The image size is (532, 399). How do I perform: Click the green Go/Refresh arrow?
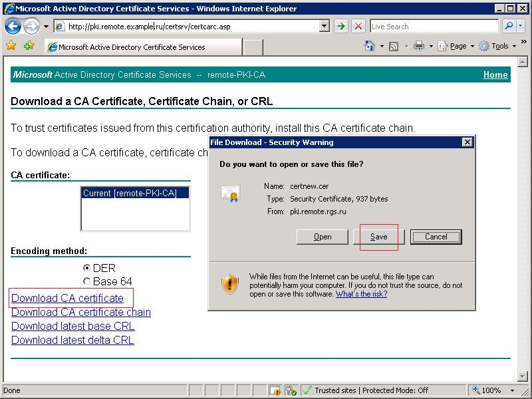(x=341, y=26)
